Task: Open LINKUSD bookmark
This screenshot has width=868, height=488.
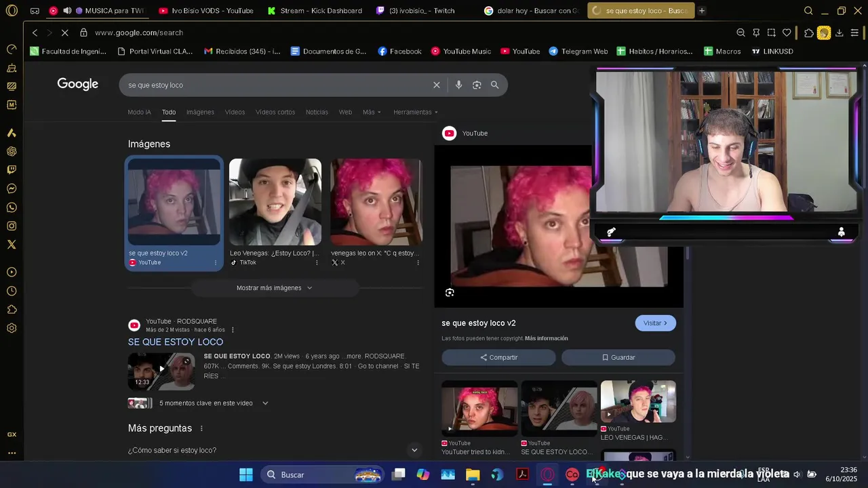Action: coord(772,52)
